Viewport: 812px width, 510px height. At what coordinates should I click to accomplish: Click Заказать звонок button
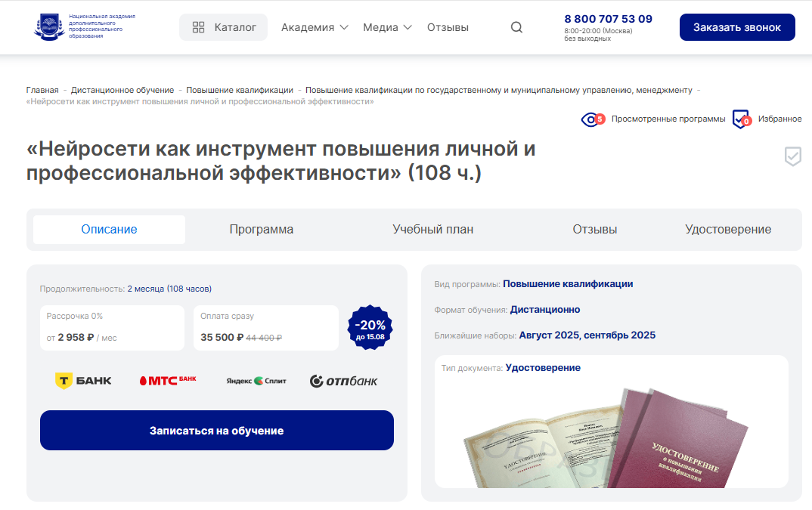coord(737,27)
